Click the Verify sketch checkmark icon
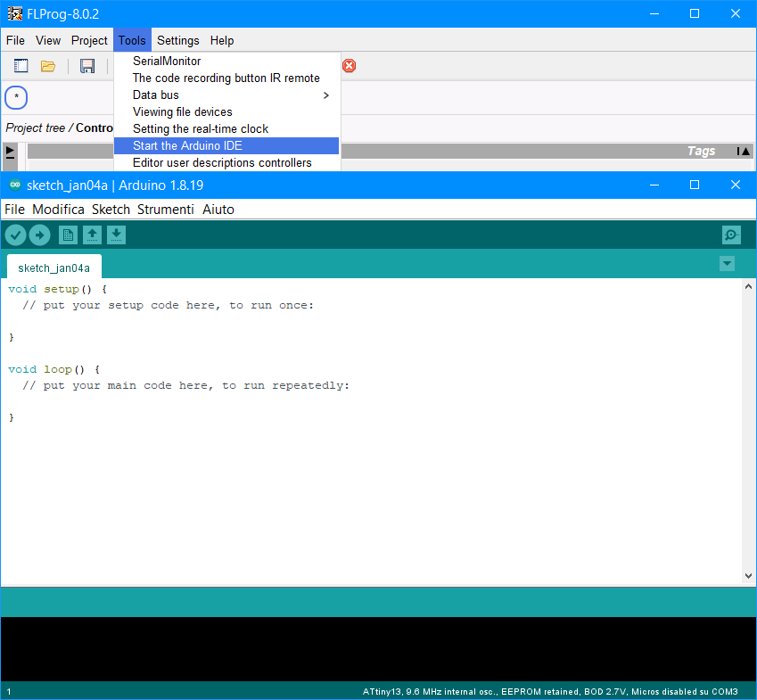This screenshot has height=700, width=757. pyautogui.click(x=16, y=235)
